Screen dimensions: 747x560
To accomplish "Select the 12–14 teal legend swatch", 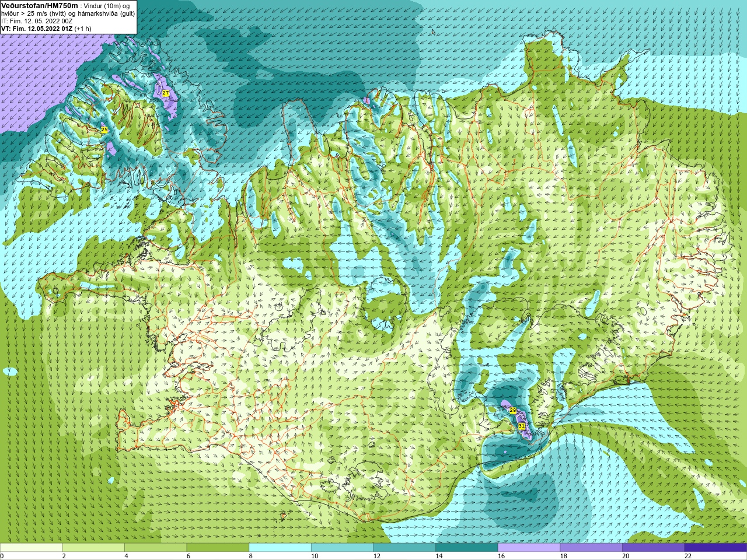I will (404, 548).
